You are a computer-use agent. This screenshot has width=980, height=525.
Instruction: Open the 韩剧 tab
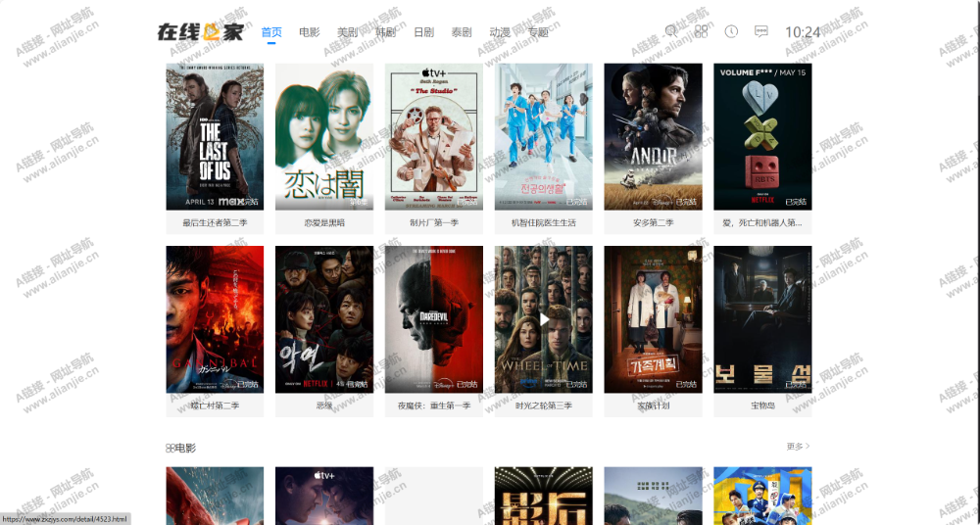(x=385, y=32)
